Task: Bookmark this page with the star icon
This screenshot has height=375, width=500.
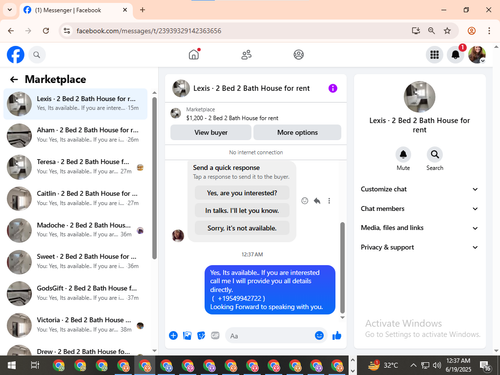Action: pyautogui.click(x=447, y=31)
